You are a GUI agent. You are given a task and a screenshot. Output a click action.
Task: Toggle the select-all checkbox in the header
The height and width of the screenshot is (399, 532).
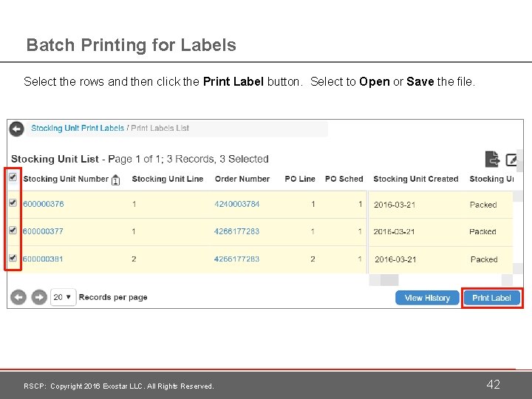point(13,177)
